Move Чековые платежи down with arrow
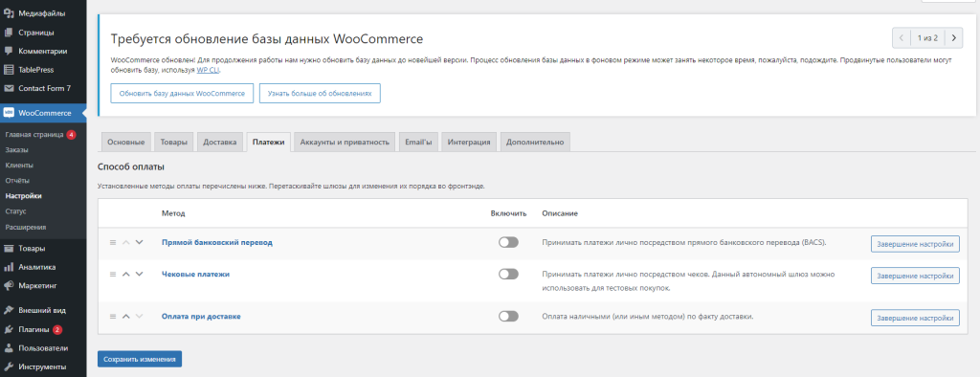Image resolution: width=980 pixels, height=377 pixels. point(139,274)
